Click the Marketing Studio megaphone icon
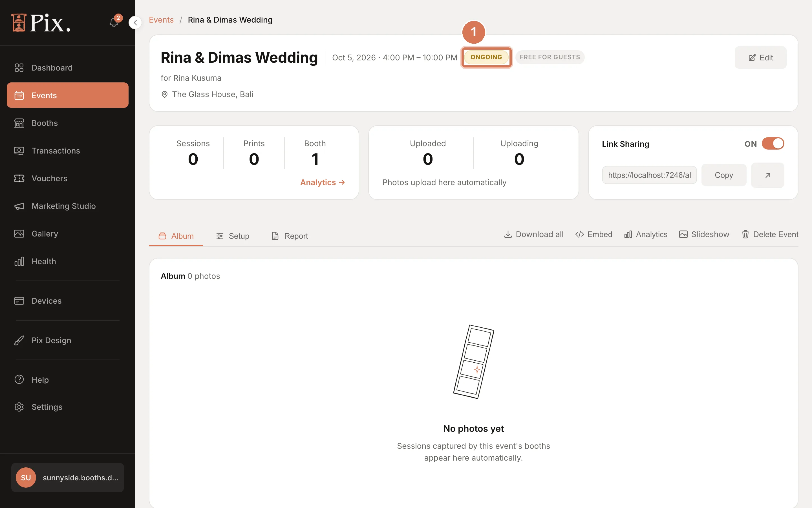The width and height of the screenshot is (812, 508). pos(19,206)
